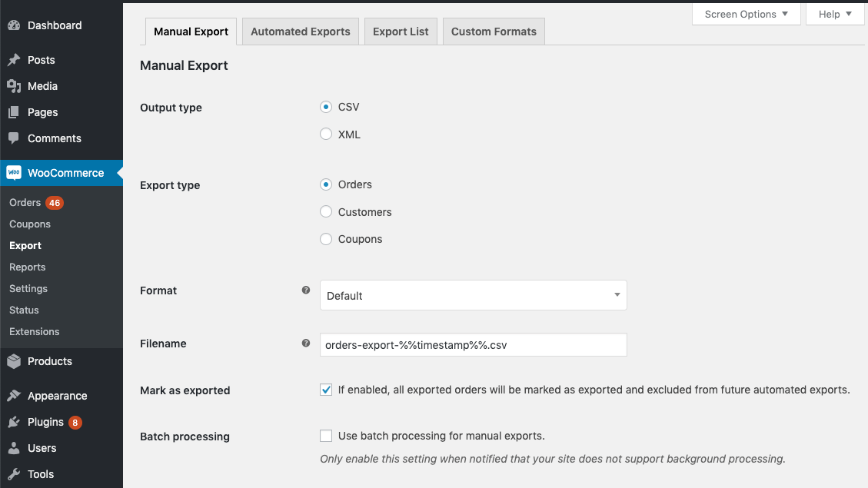The width and height of the screenshot is (868, 488).
Task: Expand the Screen Options panel
Action: tap(746, 14)
